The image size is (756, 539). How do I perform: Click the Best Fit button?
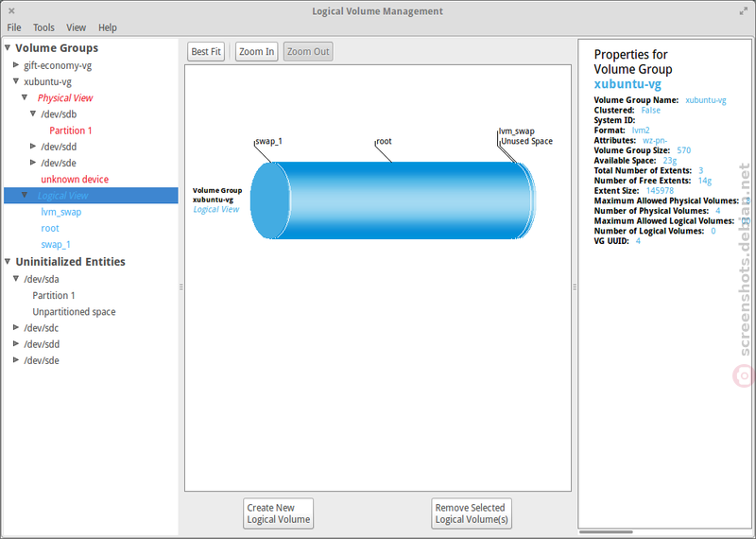pos(206,52)
